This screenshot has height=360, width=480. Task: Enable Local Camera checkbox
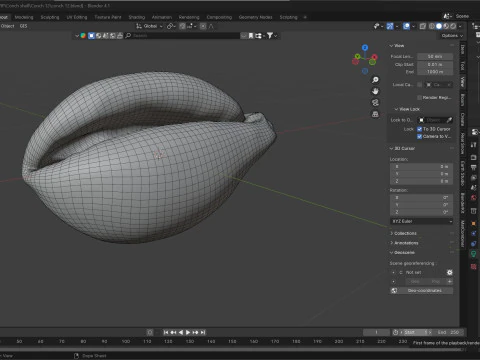click(420, 85)
